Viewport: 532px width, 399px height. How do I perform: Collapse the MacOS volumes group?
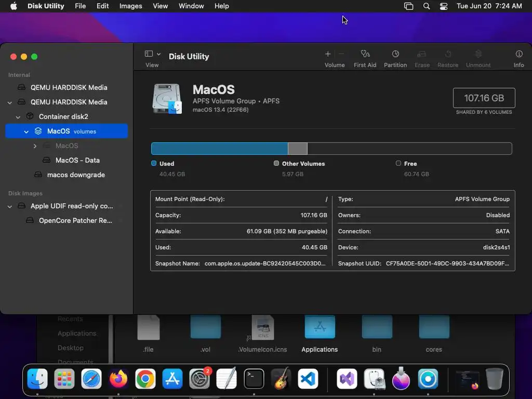(26, 131)
